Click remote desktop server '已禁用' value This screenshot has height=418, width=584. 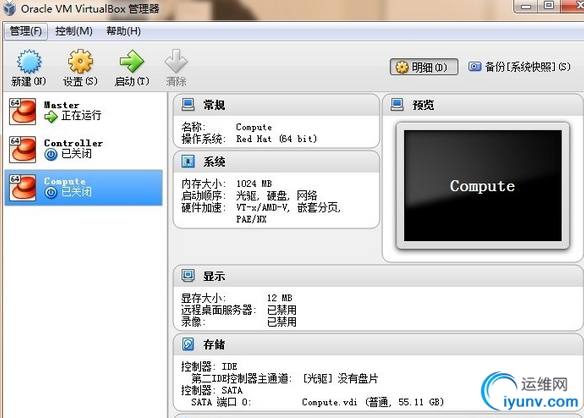click(282, 310)
